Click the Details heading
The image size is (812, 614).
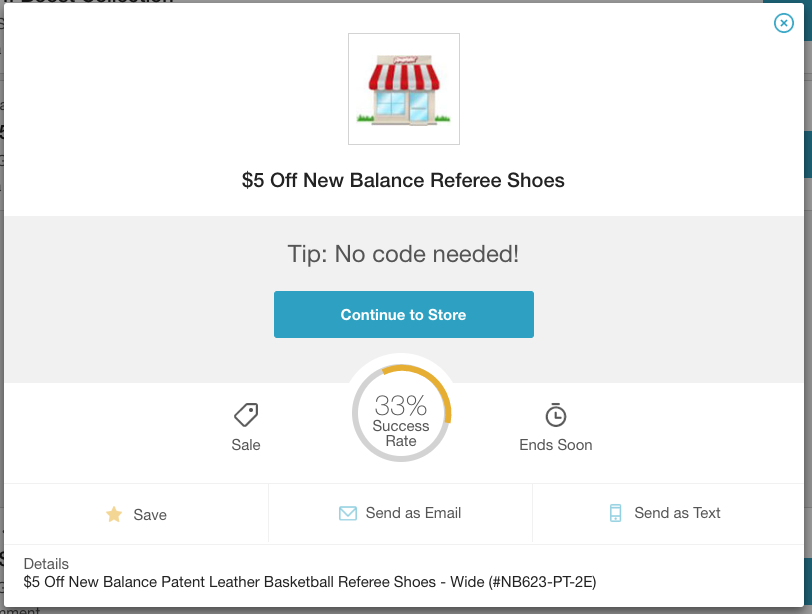pyautogui.click(x=46, y=564)
